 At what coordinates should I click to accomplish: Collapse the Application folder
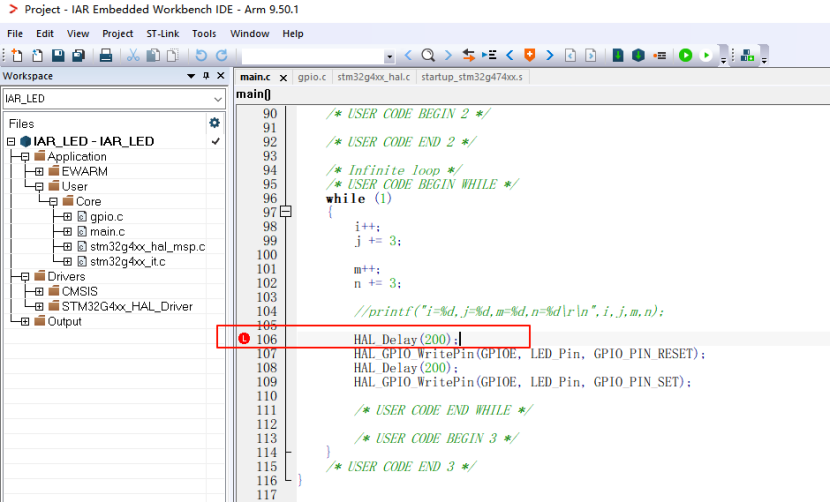25,157
